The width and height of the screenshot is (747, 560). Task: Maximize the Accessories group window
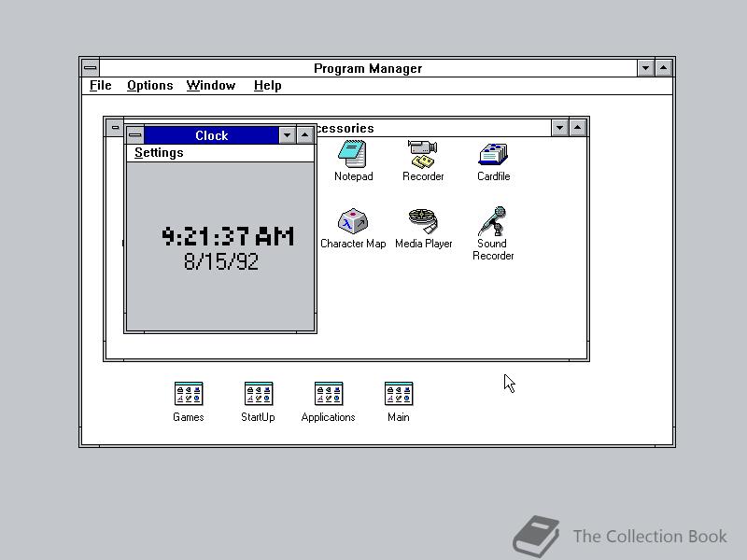tap(577, 128)
